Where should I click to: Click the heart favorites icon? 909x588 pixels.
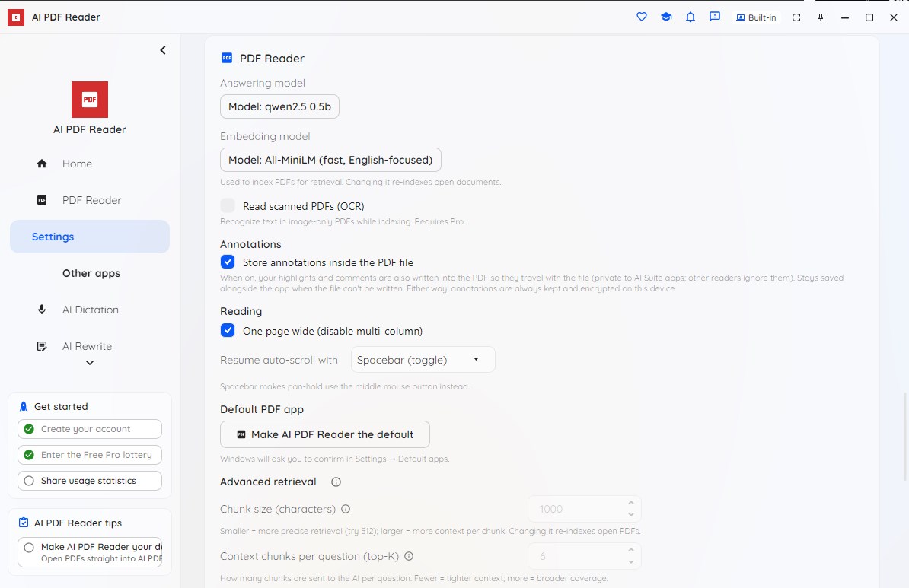(x=641, y=17)
